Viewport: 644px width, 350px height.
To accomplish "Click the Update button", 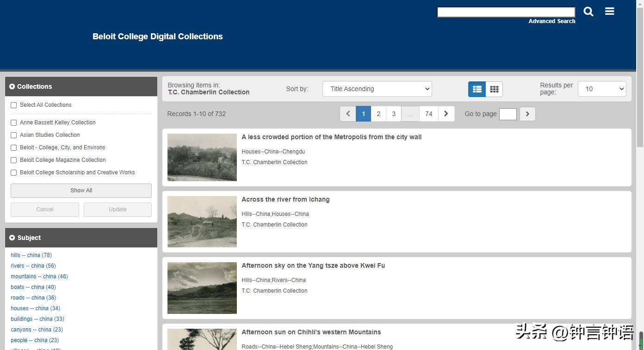I will click(x=118, y=209).
